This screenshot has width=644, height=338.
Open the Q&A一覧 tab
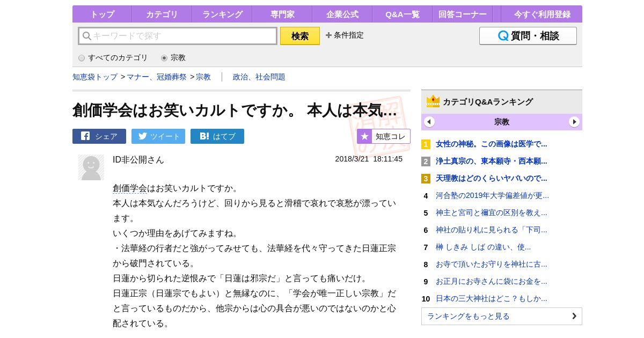(402, 14)
